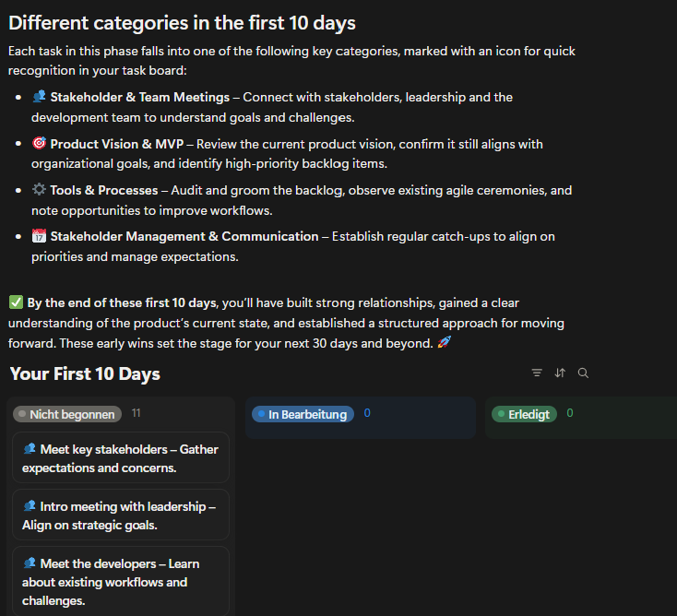Click the icon on the Meet the developers card
The height and width of the screenshot is (616, 677).
(x=30, y=563)
